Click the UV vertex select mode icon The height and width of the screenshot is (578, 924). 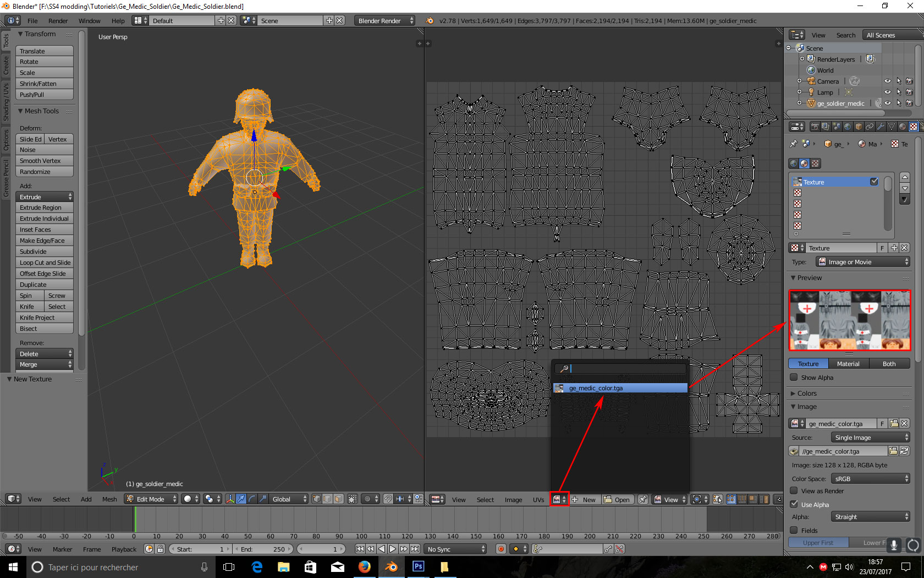[731, 499]
